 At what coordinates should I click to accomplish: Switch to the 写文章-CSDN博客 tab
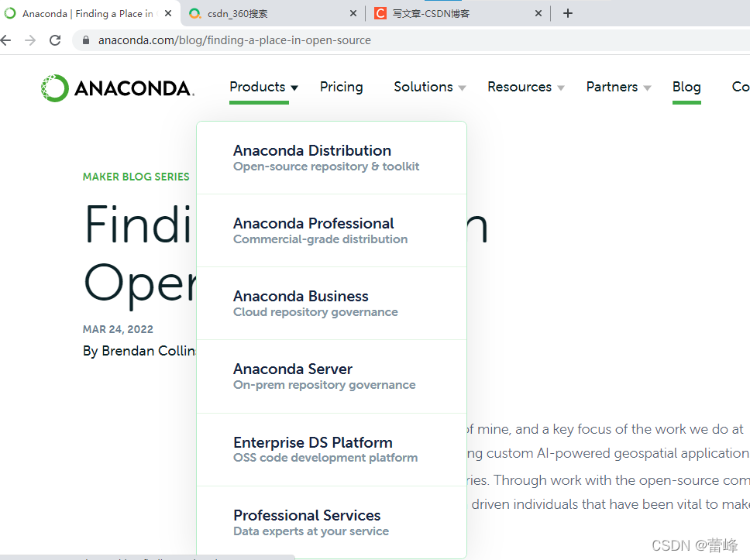[x=458, y=13]
